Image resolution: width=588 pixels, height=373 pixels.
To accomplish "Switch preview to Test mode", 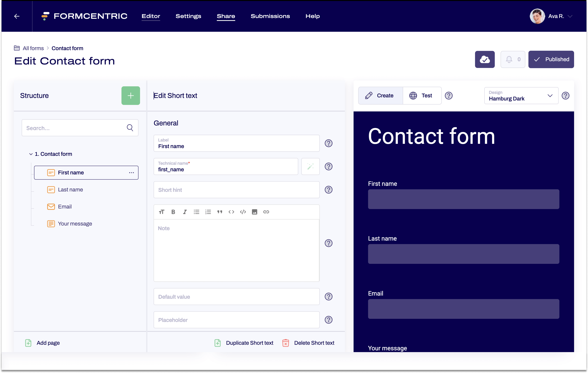I will tap(422, 96).
